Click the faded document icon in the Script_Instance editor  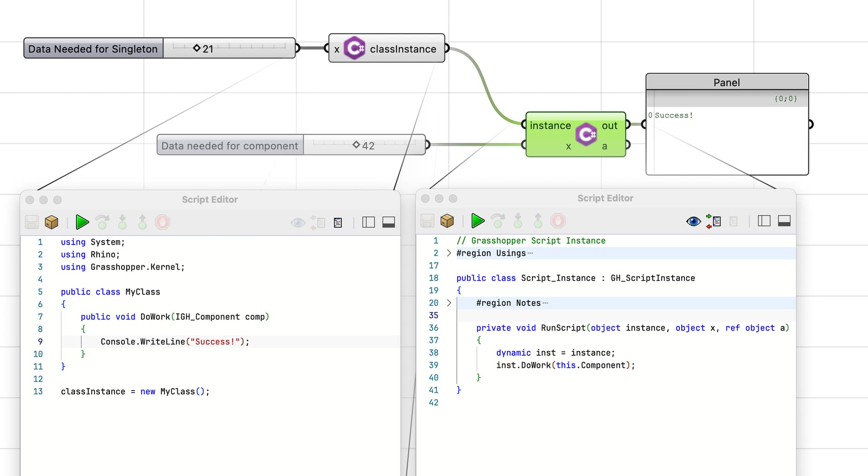[733, 221]
